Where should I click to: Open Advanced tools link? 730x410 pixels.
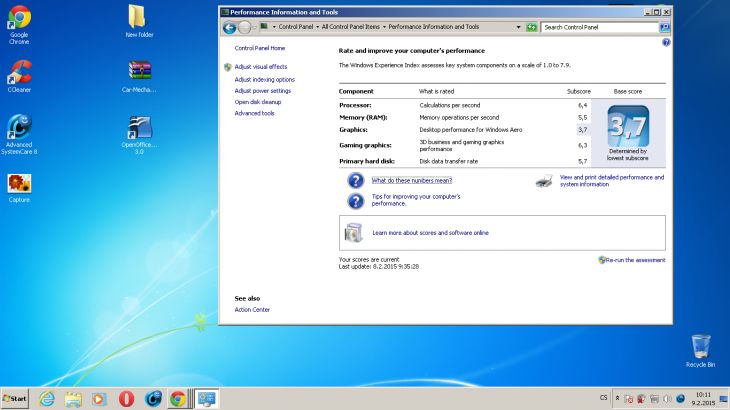(254, 113)
